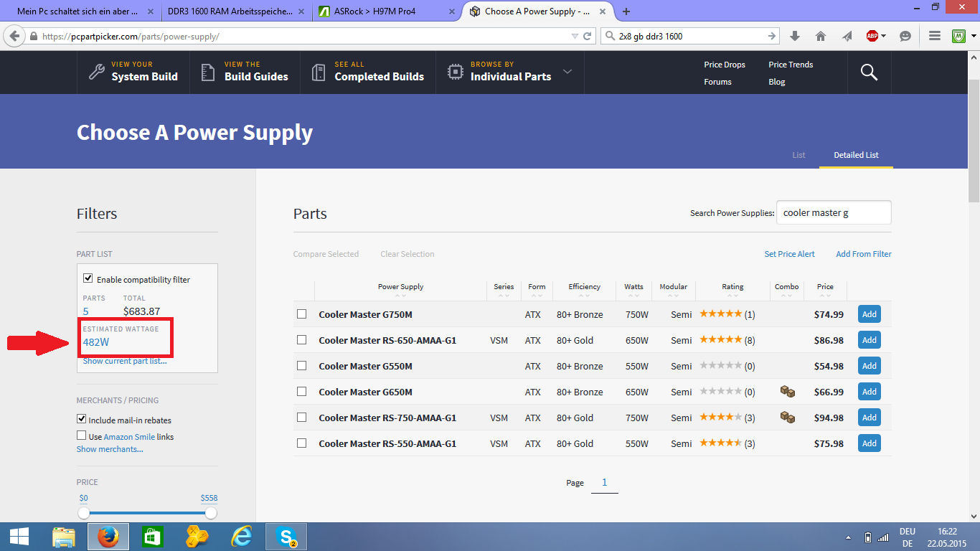Screen dimensions: 980x551
Task: Select Cooler Master RS-550-AMAA-G1 checkbox
Action: pyautogui.click(x=302, y=443)
